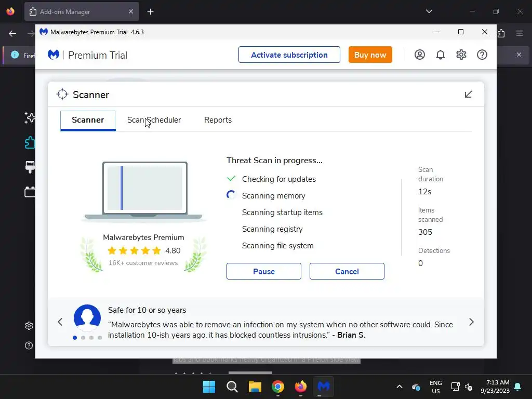Select the first review carousel dot
Screen dimensions: 532x399
point(75,338)
